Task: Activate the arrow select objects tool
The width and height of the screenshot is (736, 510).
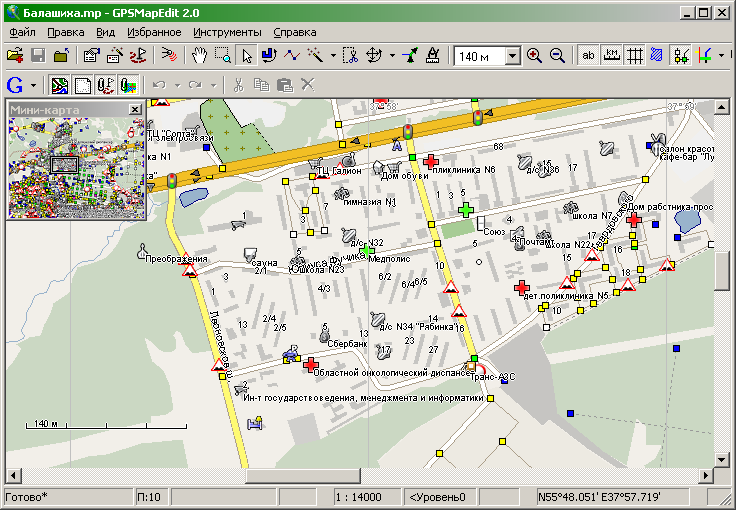Action: 247,56
